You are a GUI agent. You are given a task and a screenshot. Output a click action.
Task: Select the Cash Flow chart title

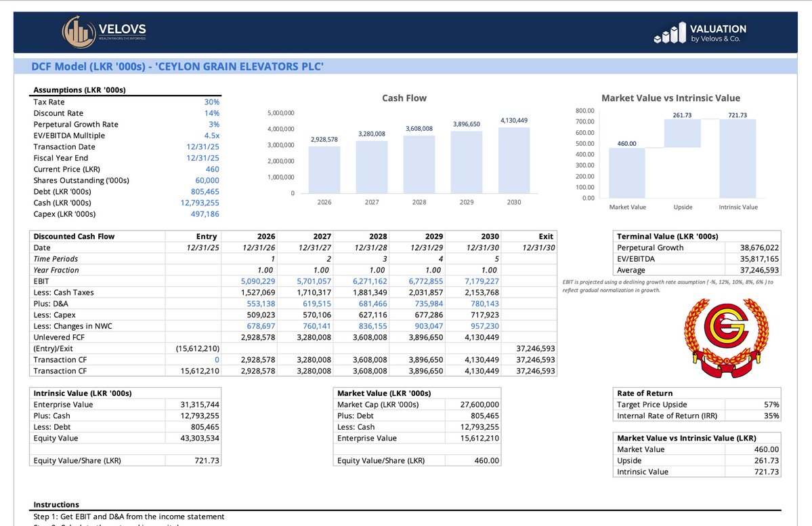tap(404, 98)
